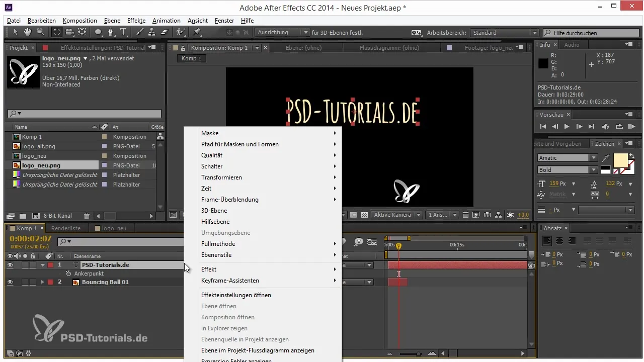This screenshot has height=362, width=644.
Task: Hide the Bouncing Ball 01 layer eye
Action: coord(10,282)
